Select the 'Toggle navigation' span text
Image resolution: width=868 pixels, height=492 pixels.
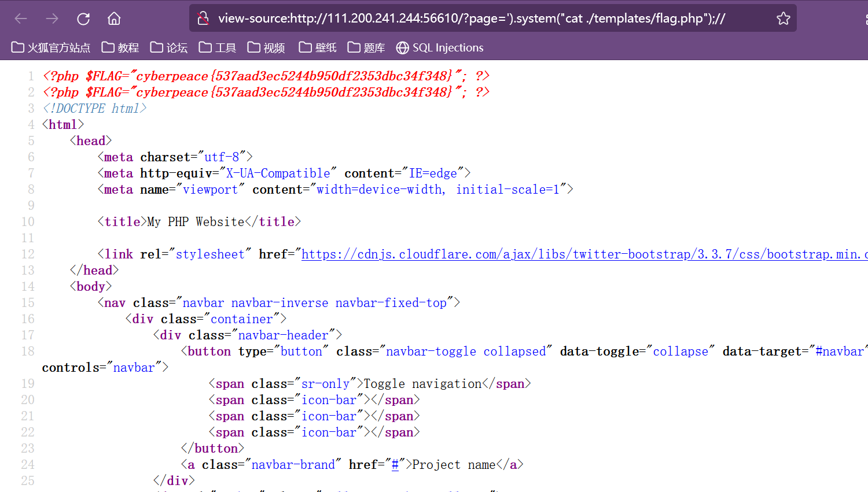pyautogui.click(x=422, y=384)
